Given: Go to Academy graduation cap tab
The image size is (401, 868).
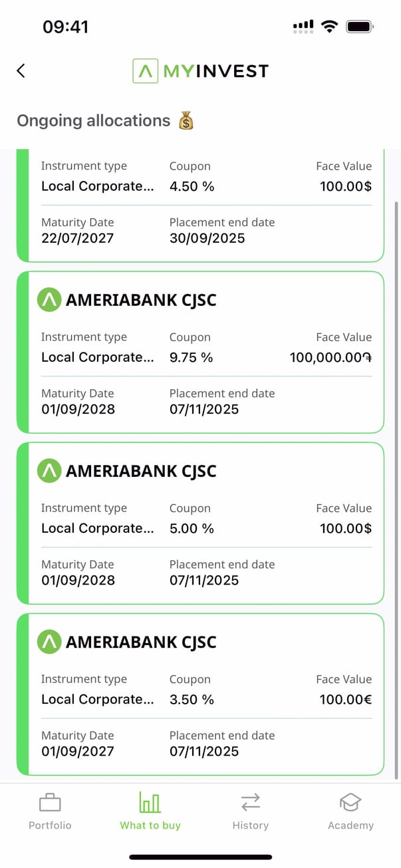Looking at the screenshot, I should (350, 811).
